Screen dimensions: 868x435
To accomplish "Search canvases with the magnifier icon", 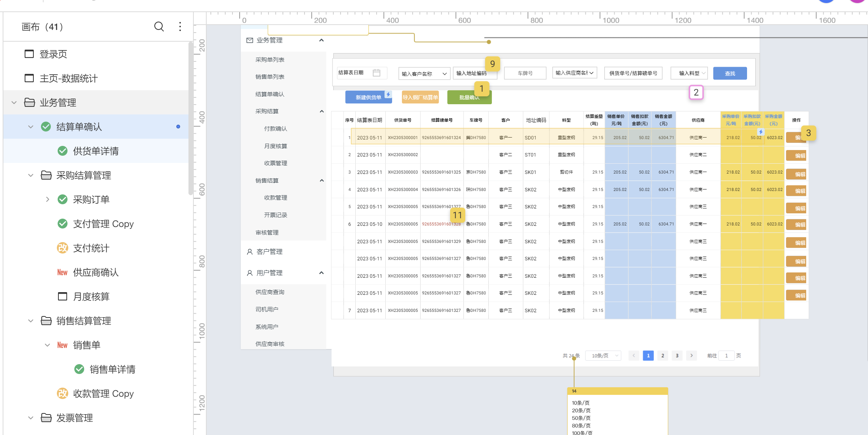I will [159, 27].
